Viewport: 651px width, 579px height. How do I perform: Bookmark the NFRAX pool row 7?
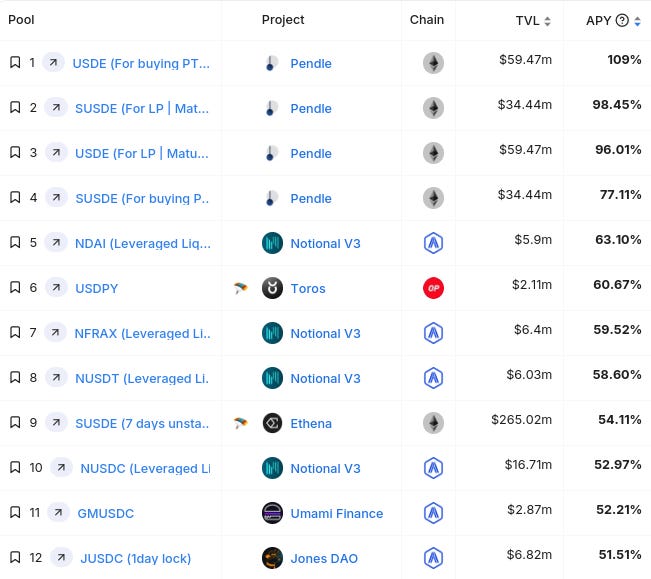click(x=15, y=332)
